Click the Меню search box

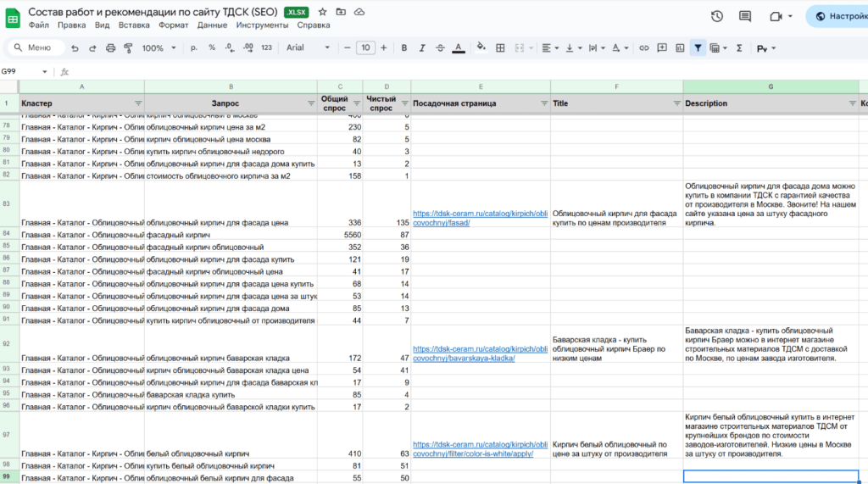pyautogui.click(x=36, y=48)
